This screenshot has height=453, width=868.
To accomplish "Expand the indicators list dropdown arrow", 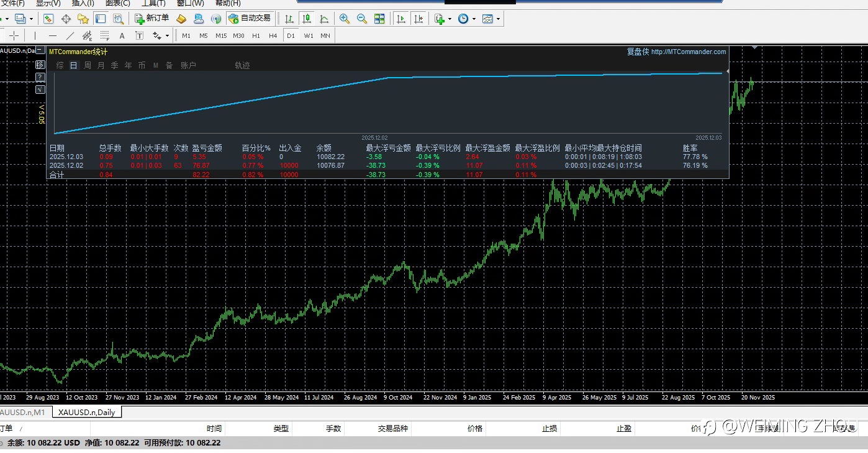I will (450, 19).
